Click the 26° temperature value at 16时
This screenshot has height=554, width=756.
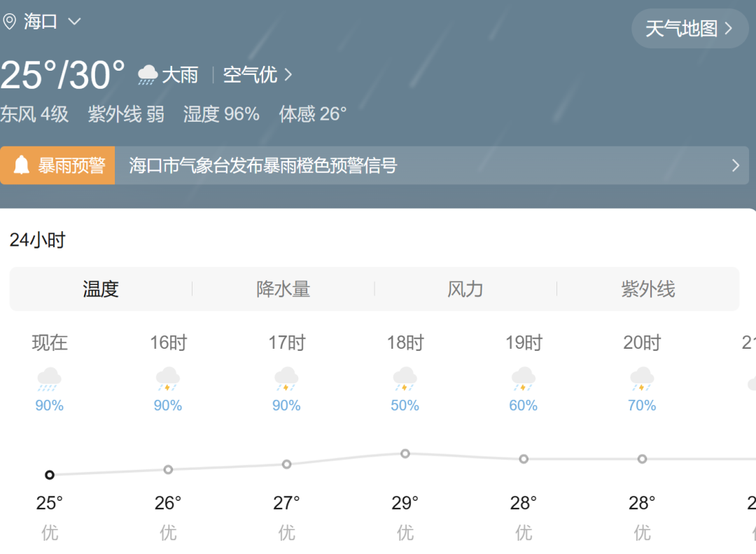[168, 503]
